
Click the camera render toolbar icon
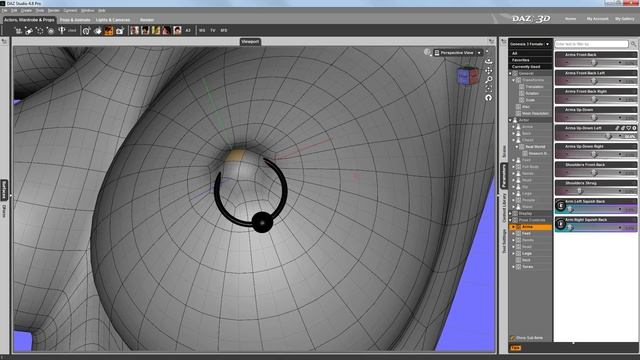(x=120, y=31)
